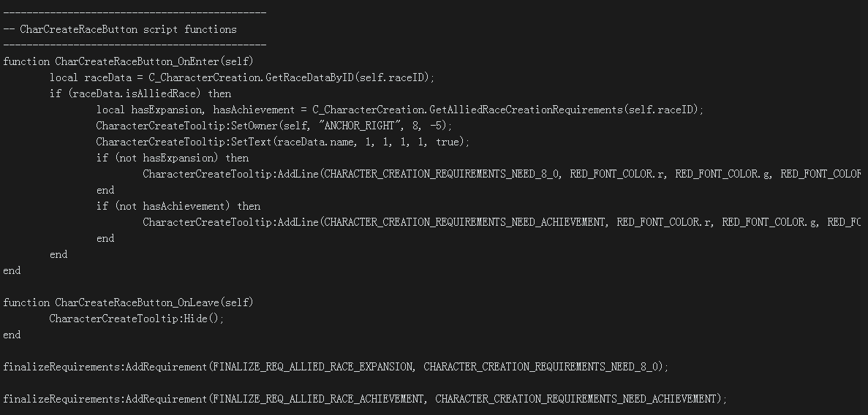Click the CharacterCreateTooltip:Hide() call
868x415 pixels.
[x=137, y=319]
